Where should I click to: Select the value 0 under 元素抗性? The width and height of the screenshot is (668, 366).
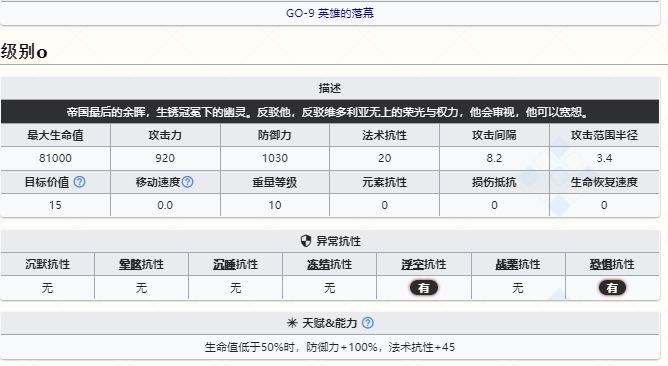click(x=384, y=205)
